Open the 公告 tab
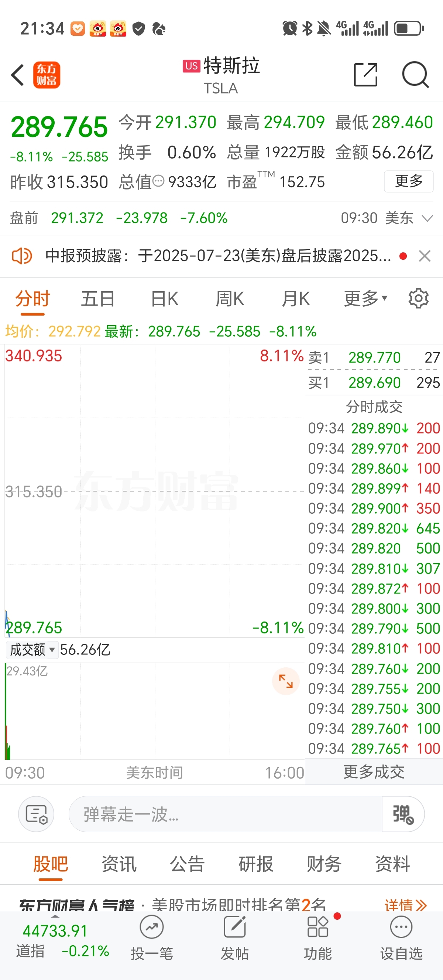The height and width of the screenshot is (980, 443). point(187,864)
